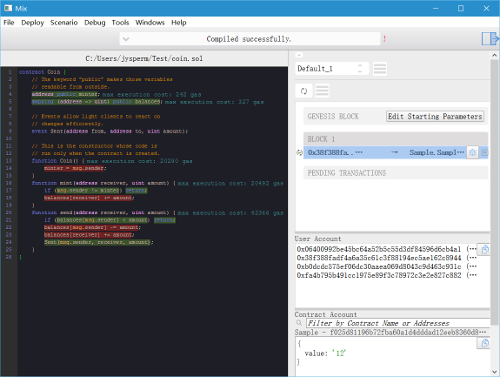The width and height of the screenshot is (500, 377).
Task: Open the File menu
Action: click(9, 22)
